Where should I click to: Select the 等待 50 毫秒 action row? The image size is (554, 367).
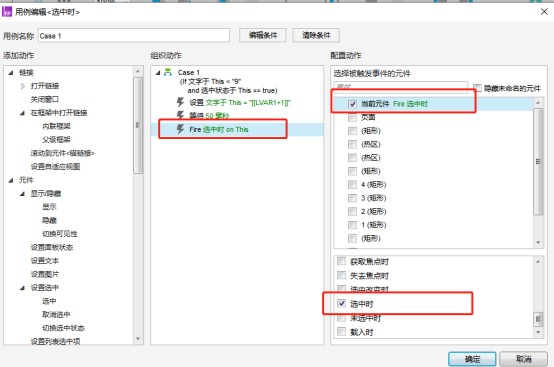click(237, 116)
